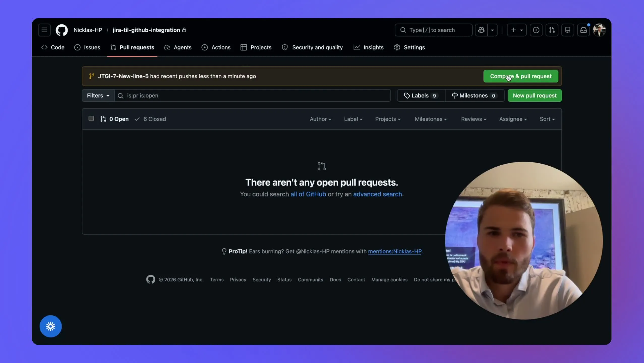
Task: Expand the Author filter dropdown
Action: (320, 119)
